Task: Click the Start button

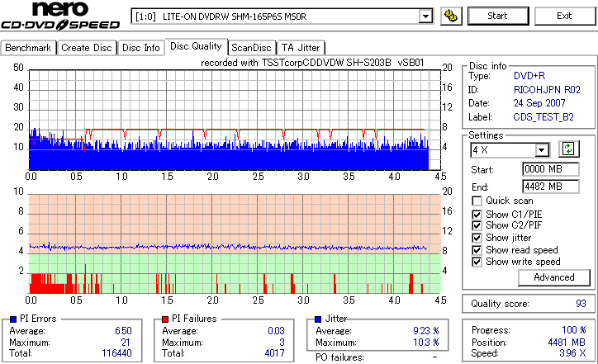Action: [498, 16]
